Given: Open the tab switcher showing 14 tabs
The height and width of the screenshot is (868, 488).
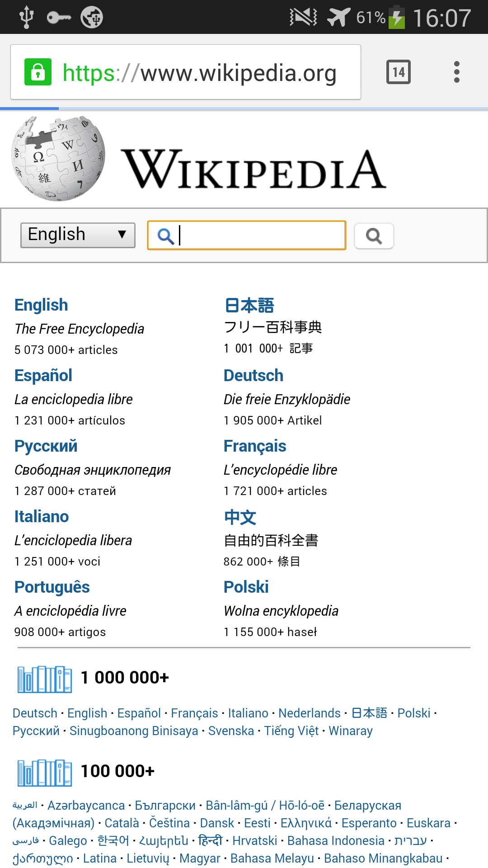Looking at the screenshot, I should 398,72.
